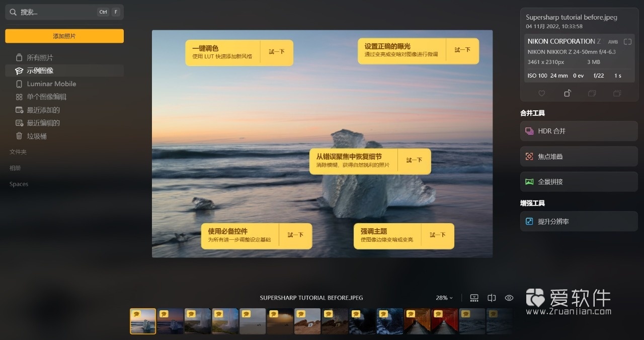
Task: Click the 全景拼接 panorama stitch icon
Action: (x=529, y=181)
